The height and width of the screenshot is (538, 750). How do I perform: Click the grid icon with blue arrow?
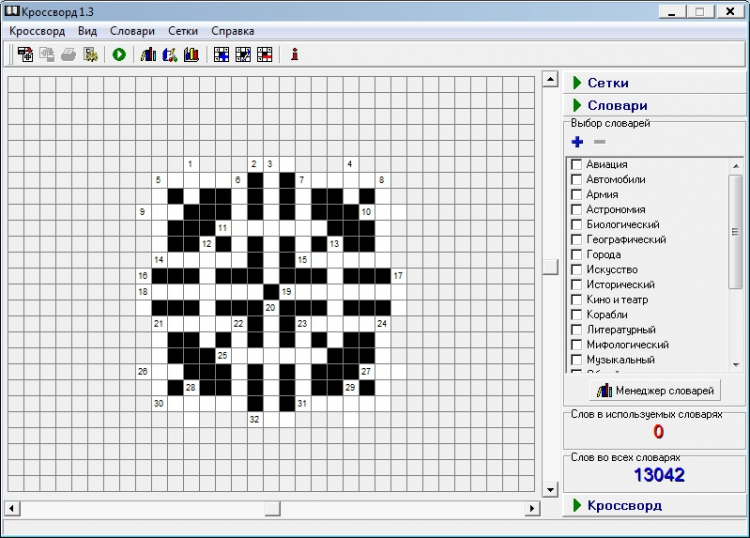(243, 55)
